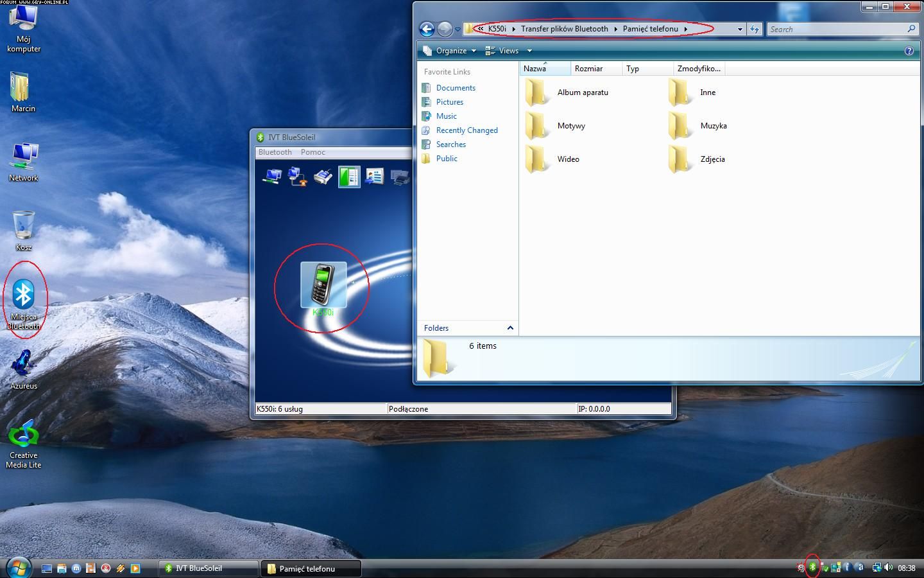Select the Dial-up Networking service icon in BlueSoleil
Viewport: 924px width, 578px height.
click(x=298, y=177)
